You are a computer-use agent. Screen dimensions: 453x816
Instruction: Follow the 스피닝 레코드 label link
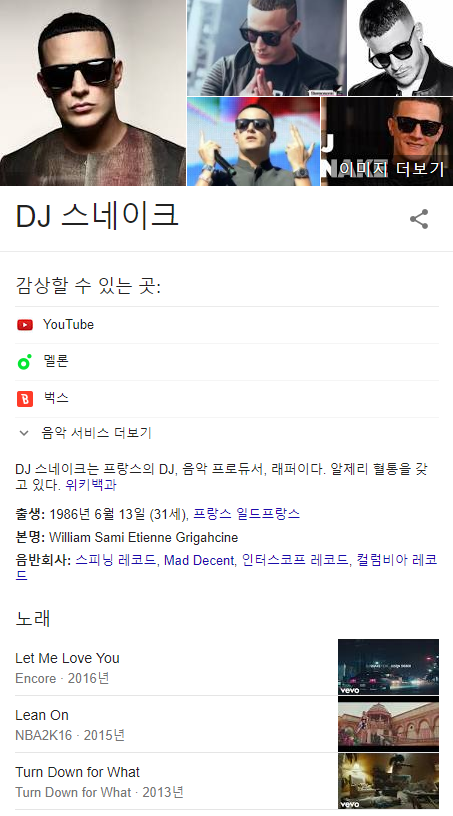(x=116, y=560)
